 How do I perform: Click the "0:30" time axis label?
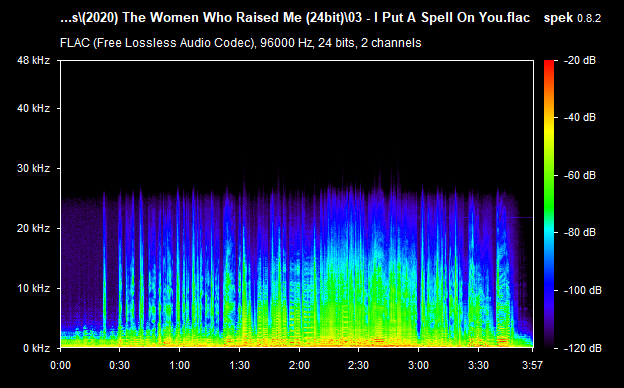click(x=120, y=365)
